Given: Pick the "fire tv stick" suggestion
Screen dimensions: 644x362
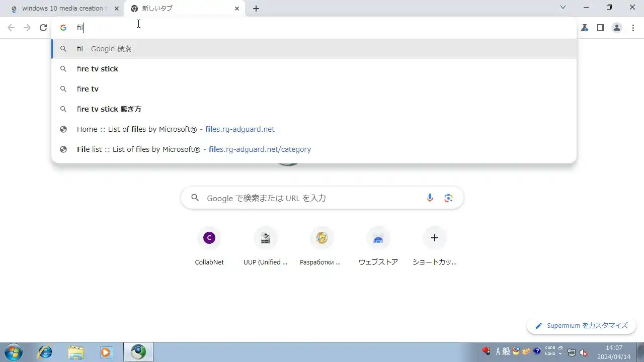Looking at the screenshot, I should [314, 69].
